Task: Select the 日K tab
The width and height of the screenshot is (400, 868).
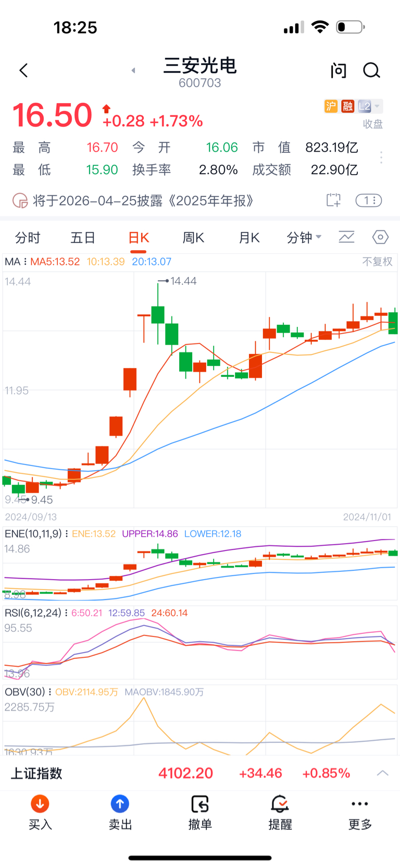Action: click(139, 238)
